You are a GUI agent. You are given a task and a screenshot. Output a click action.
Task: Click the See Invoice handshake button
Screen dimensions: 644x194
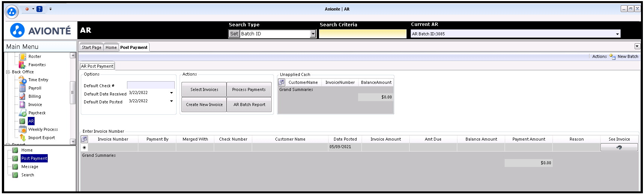(619, 147)
